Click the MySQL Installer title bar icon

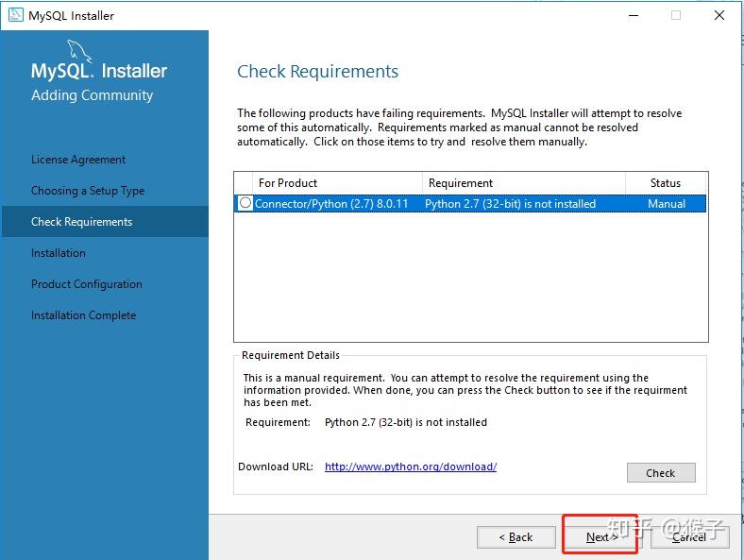pyautogui.click(x=15, y=15)
